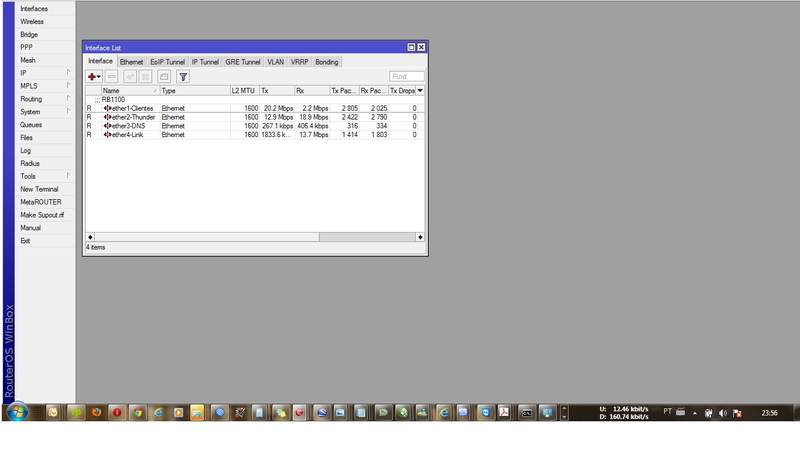Click the system clock showing 23:56
Screen dimensions: 800x450
(769, 413)
